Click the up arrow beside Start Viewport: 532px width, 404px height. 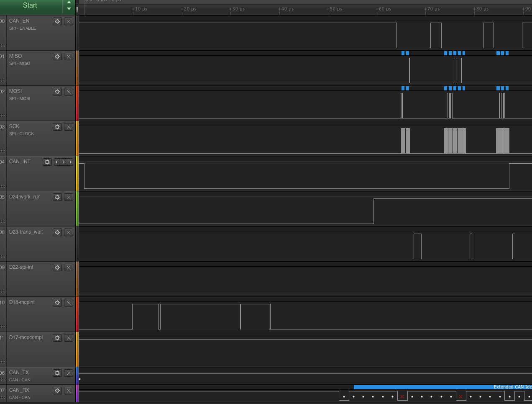pos(69,3)
